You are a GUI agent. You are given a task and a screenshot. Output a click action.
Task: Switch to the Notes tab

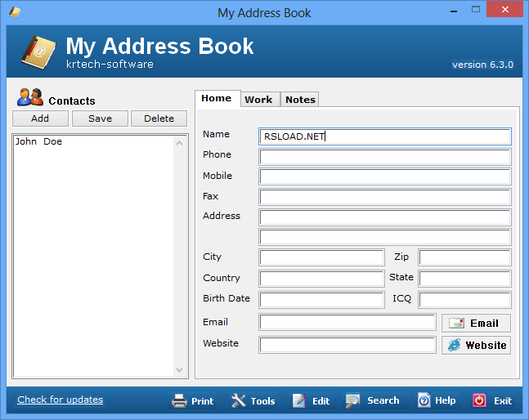click(x=300, y=100)
